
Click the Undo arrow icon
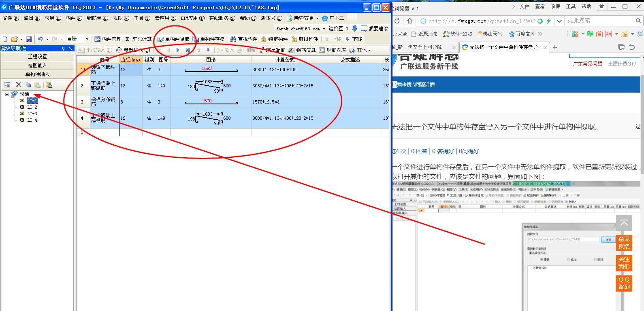tap(41, 39)
